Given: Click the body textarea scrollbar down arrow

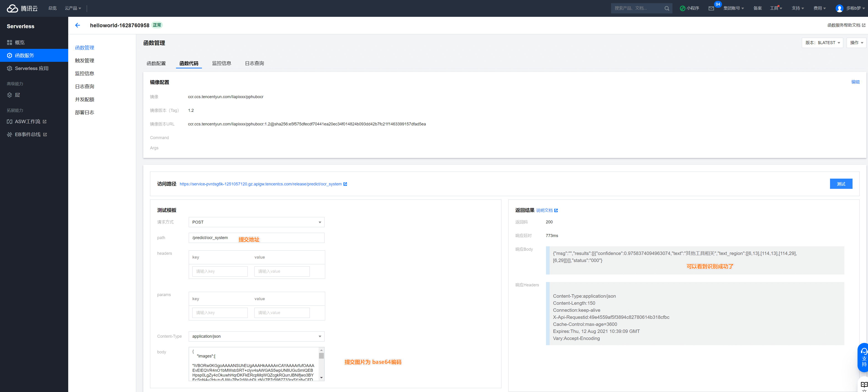Looking at the screenshot, I should [x=321, y=378].
